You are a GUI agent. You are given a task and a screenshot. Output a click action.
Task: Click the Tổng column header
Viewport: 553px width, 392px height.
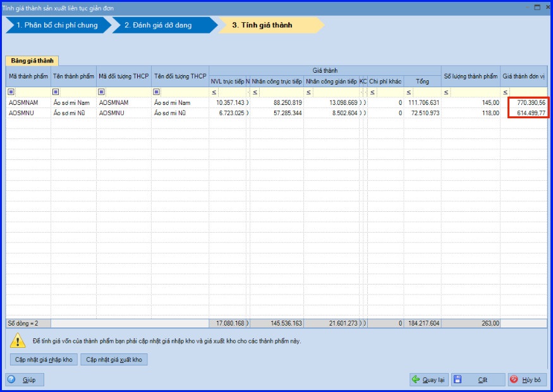(423, 82)
